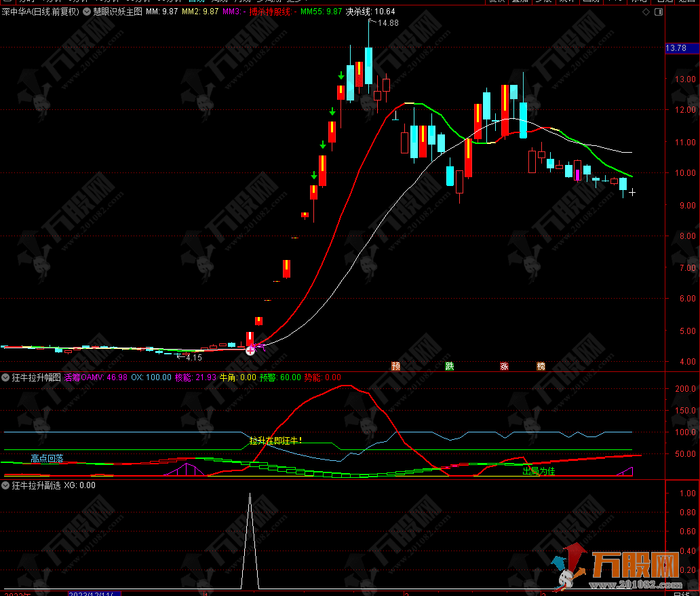Click the yellow MM2: 9.87 label
This screenshot has height=596, width=700.
pos(200,12)
